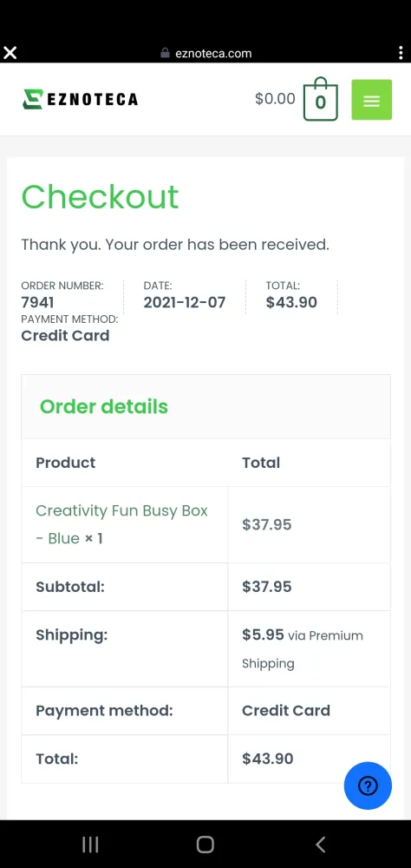This screenshot has height=868, width=411.
Task: Tap the $0.00 cart total
Action: (275, 99)
